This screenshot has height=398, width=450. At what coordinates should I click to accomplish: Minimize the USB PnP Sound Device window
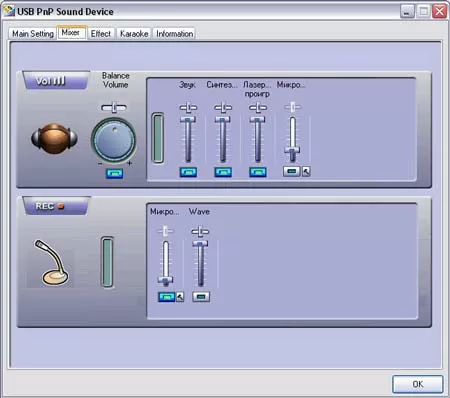407,12
